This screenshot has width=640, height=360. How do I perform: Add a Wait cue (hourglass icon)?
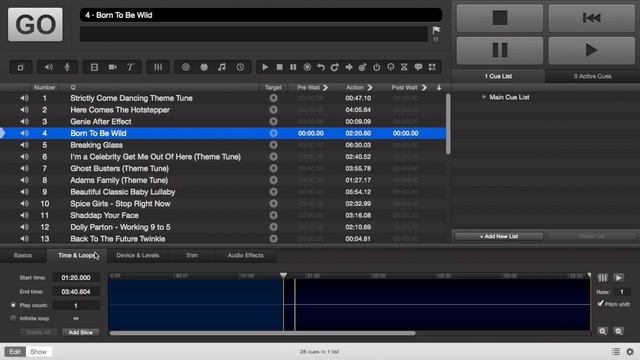click(404, 67)
